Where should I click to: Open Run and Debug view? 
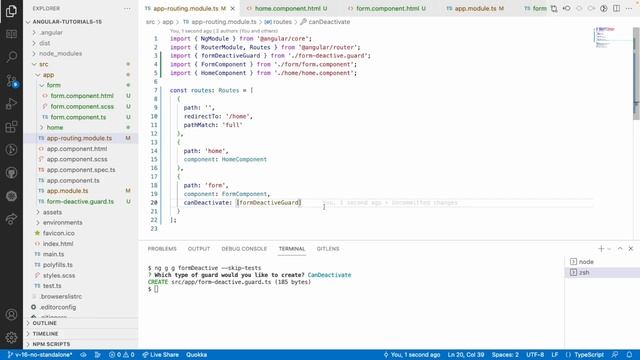[x=11, y=104]
